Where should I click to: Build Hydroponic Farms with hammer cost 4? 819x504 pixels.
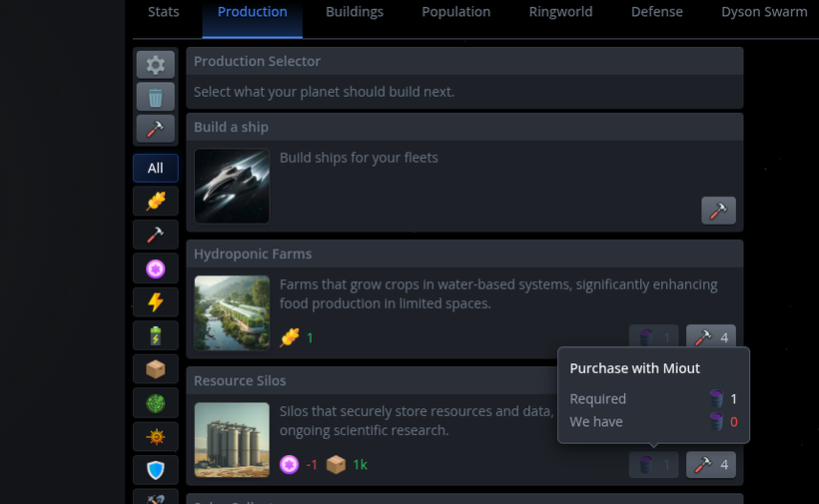click(711, 337)
